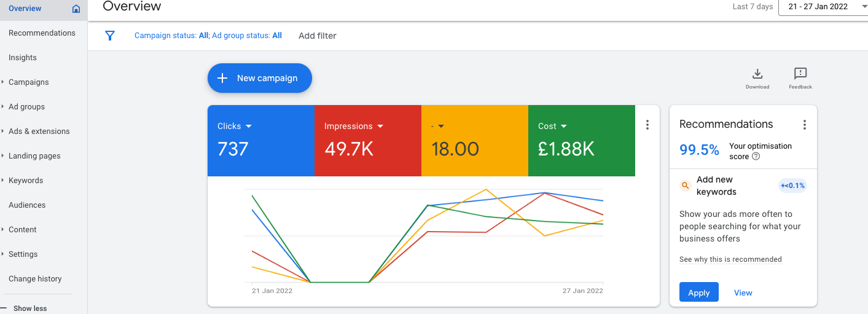Expand the Settings sidebar arrow
The image size is (868, 314).
[3, 254]
